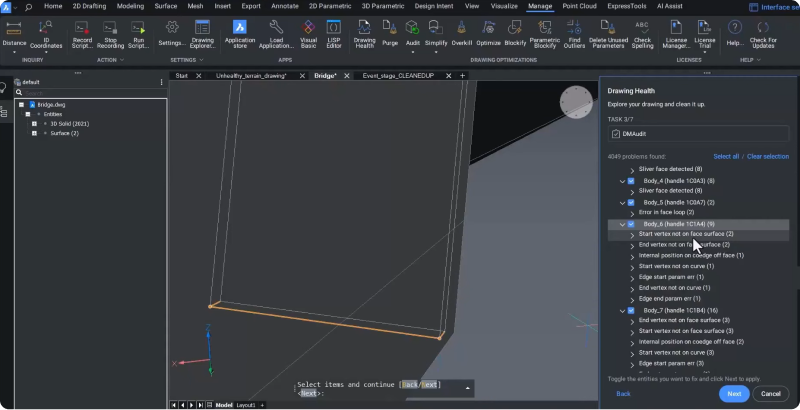Click the 'Select all' link
The height and width of the screenshot is (410, 800).
[x=726, y=157]
